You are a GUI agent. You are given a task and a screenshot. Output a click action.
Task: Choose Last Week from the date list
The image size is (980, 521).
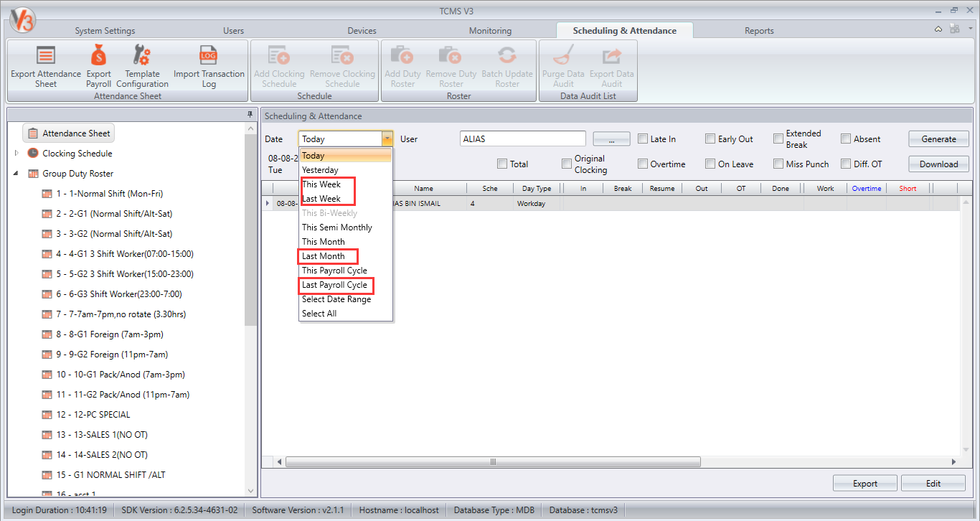tap(346, 199)
